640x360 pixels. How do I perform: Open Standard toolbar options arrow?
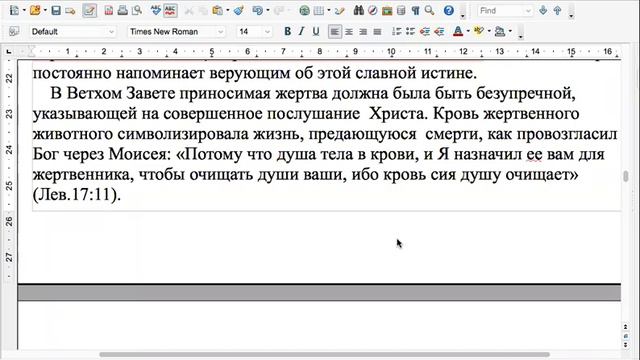pyautogui.click(x=462, y=16)
